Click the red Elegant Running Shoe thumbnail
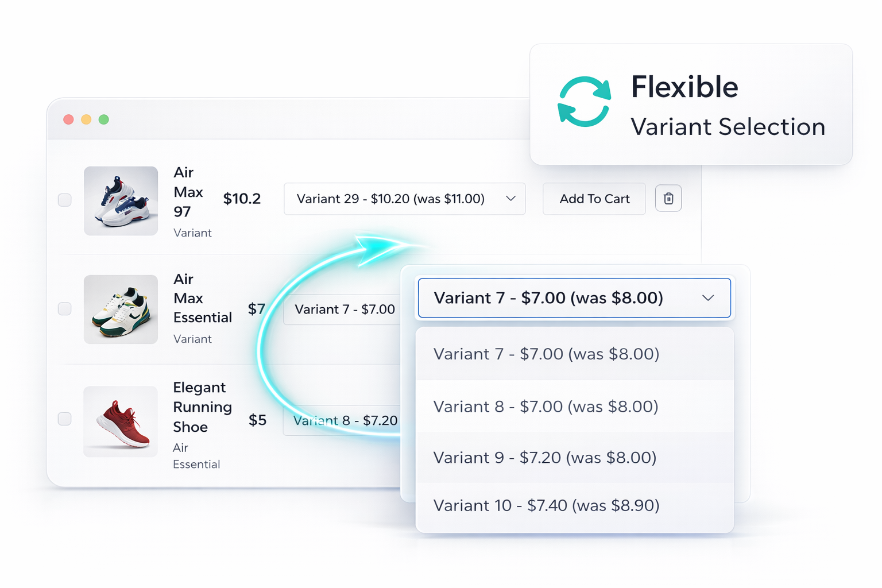 tap(121, 421)
